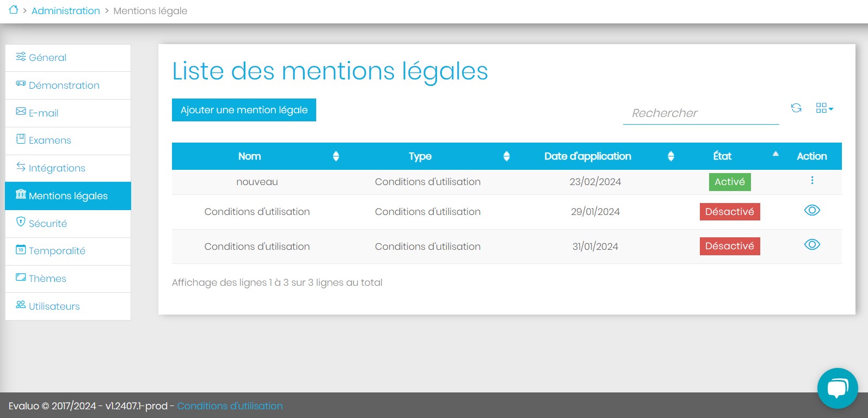Click Ajouter une mention légale button
This screenshot has width=868, height=418.
pyautogui.click(x=244, y=110)
